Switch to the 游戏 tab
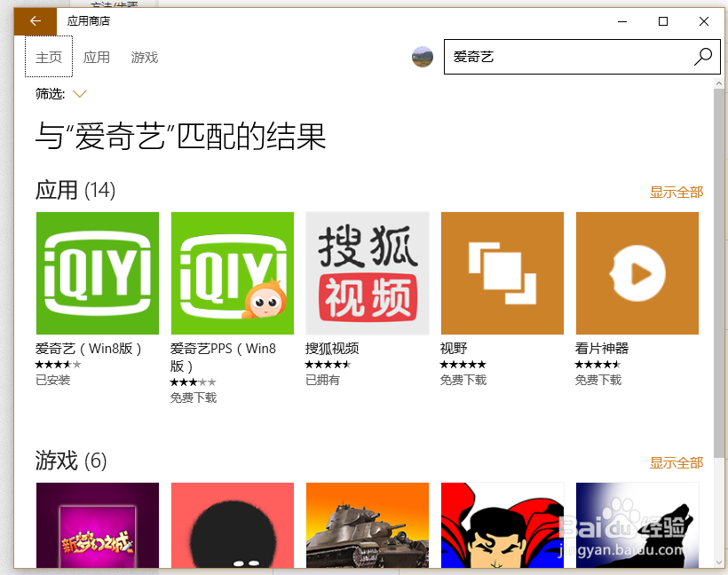Image resolution: width=728 pixels, height=575 pixels. (x=145, y=57)
